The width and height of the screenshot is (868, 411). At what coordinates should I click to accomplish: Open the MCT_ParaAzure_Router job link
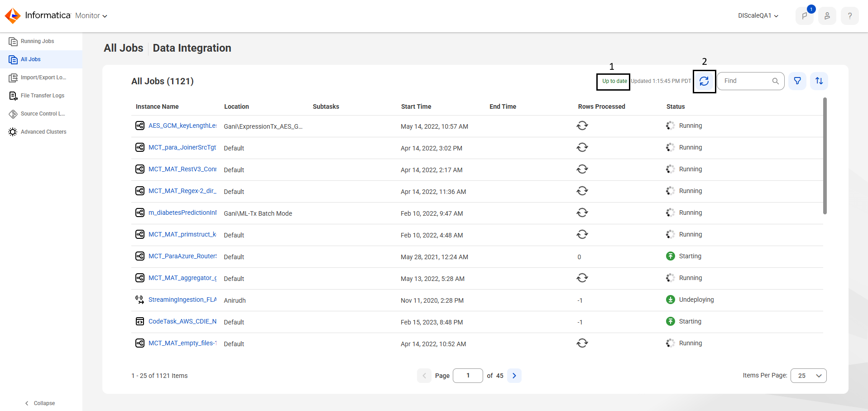pos(182,256)
